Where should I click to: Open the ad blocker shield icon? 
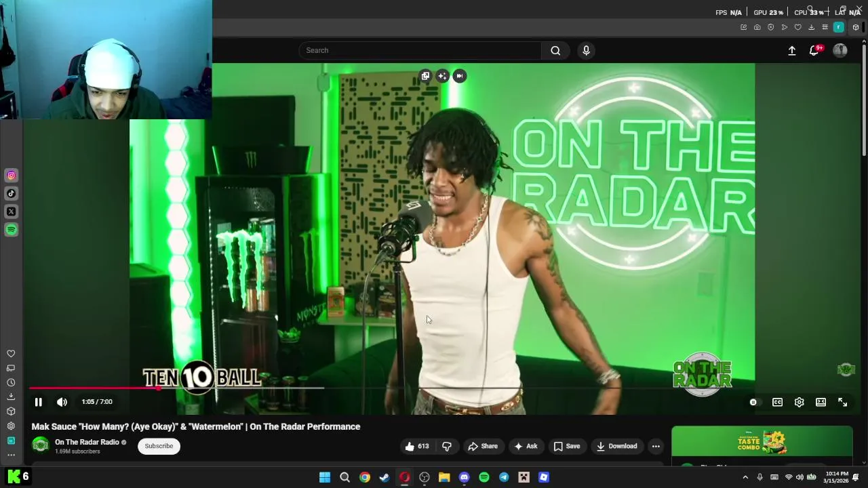click(770, 27)
